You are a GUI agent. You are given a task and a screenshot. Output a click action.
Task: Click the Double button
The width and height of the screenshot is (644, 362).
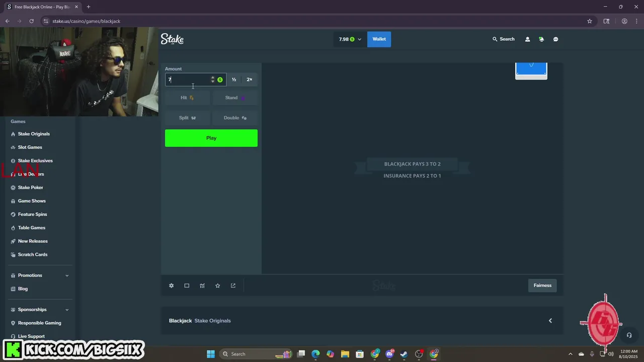pyautogui.click(x=234, y=118)
